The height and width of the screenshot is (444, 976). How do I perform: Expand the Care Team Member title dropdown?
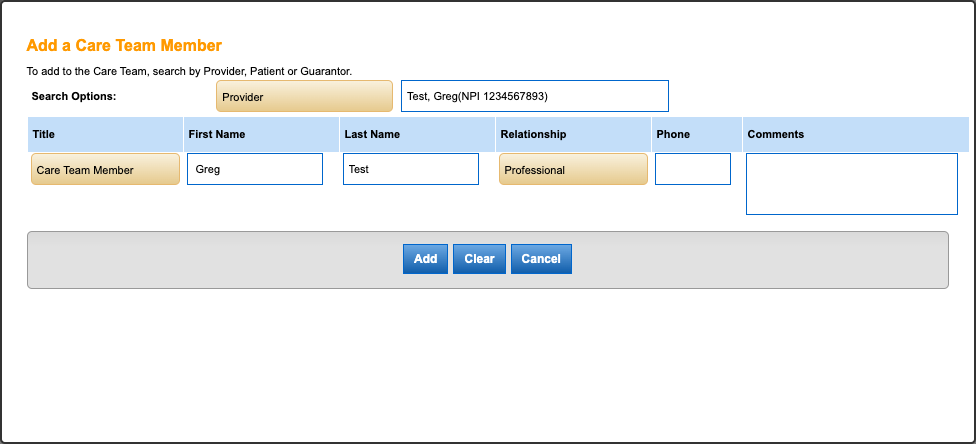(105, 170)
